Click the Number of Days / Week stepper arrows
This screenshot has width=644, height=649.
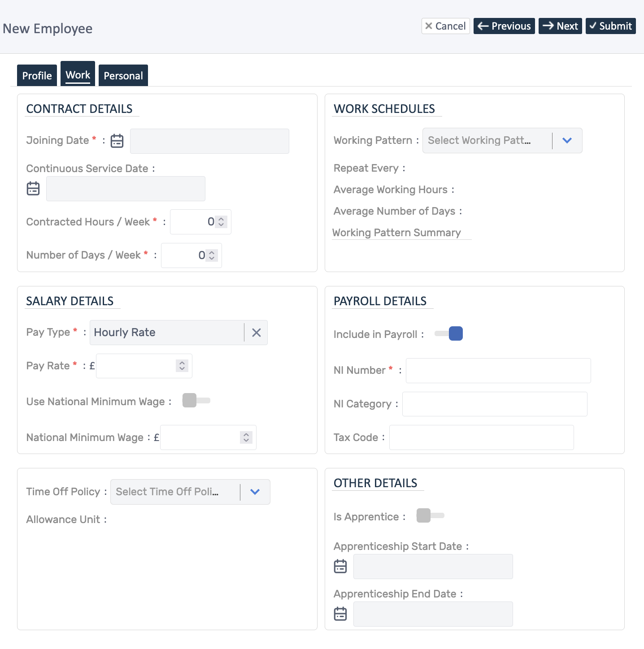point(212,255)
